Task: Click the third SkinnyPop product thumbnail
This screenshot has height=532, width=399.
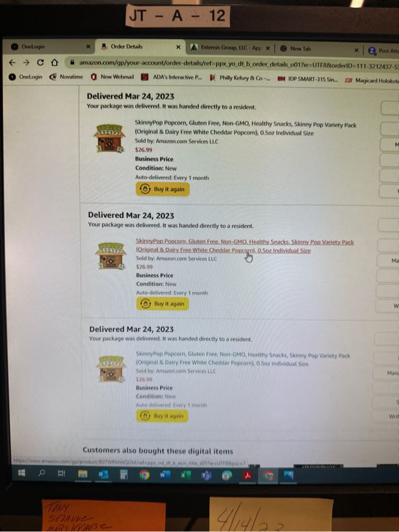Action: [x=111, y=369]
